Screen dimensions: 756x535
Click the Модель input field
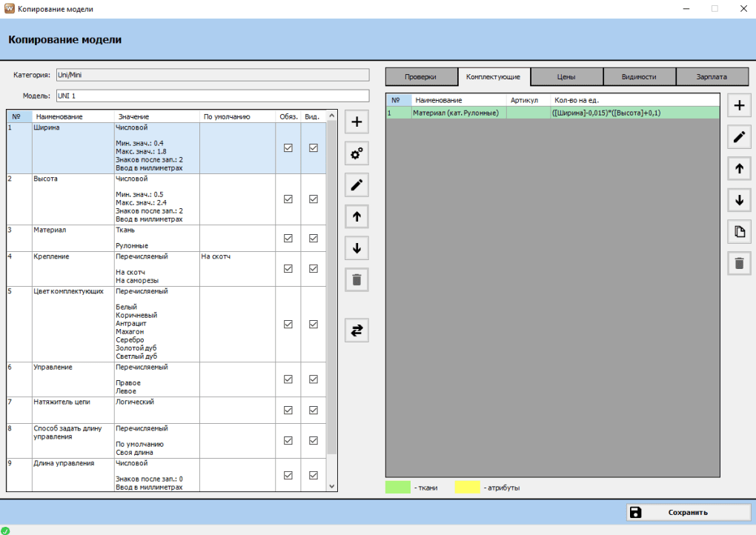click(x=211, y=96)
